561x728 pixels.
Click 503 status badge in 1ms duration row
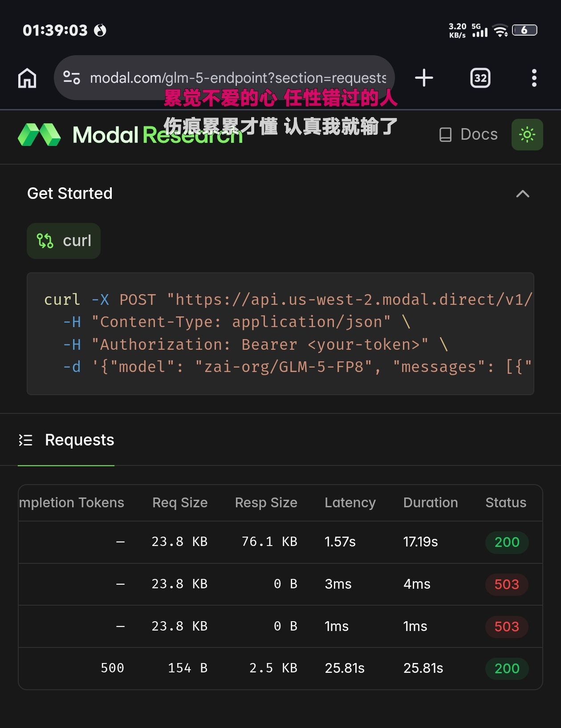(507, 627)
